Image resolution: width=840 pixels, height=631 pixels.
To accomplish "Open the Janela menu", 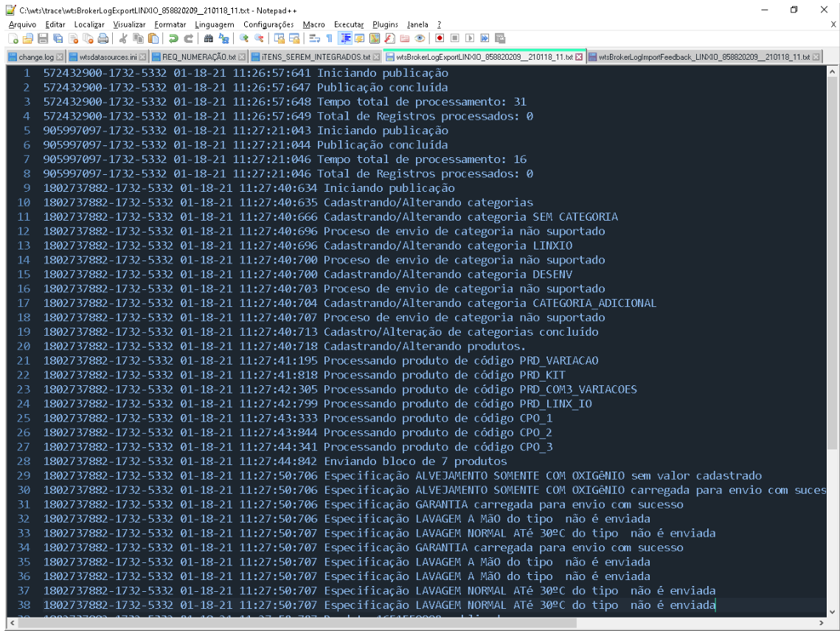I will coord(417,24).
